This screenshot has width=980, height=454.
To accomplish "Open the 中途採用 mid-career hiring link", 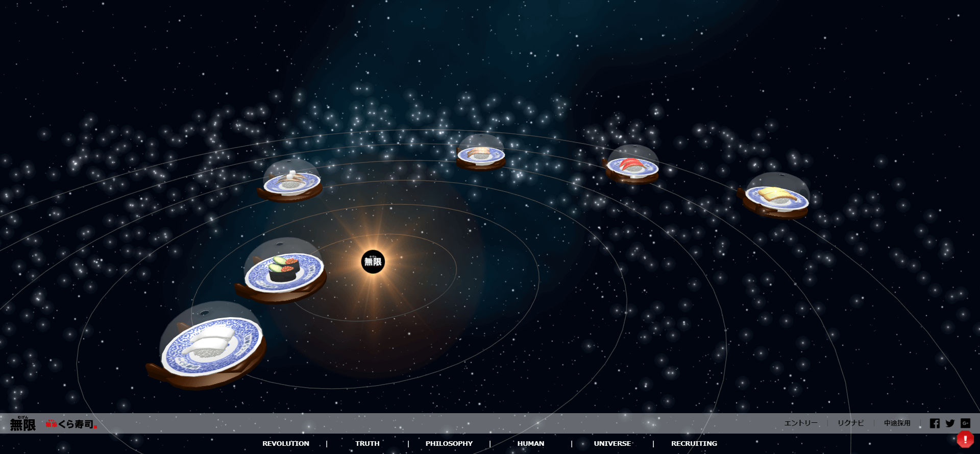I will pyautogui.click(x=897, y=423).
